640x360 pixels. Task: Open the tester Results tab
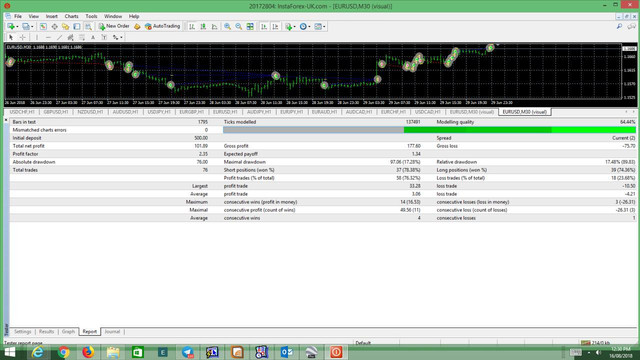(x=46, y=332)
